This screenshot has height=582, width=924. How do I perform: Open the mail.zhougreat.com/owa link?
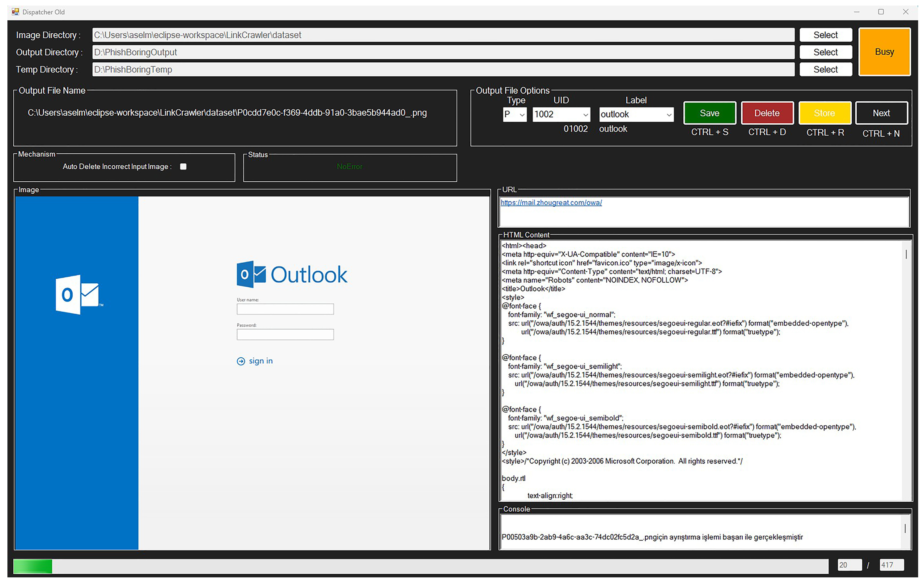click(551, 203)
